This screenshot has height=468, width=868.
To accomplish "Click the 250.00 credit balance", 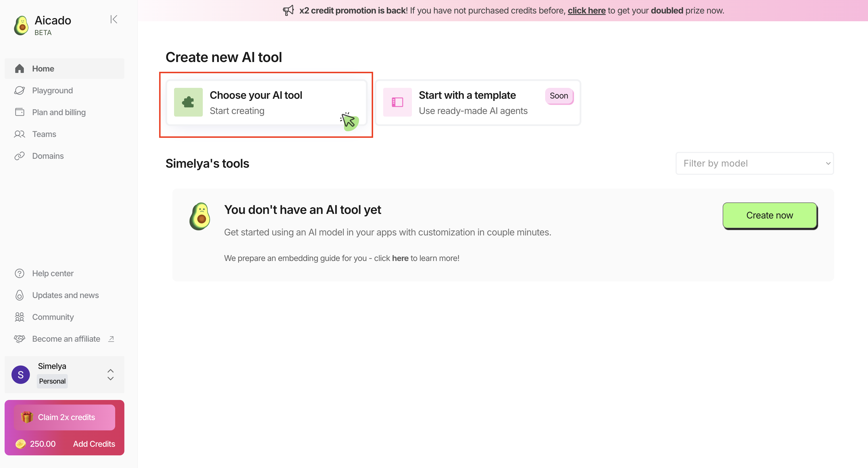I will point(43,444).
